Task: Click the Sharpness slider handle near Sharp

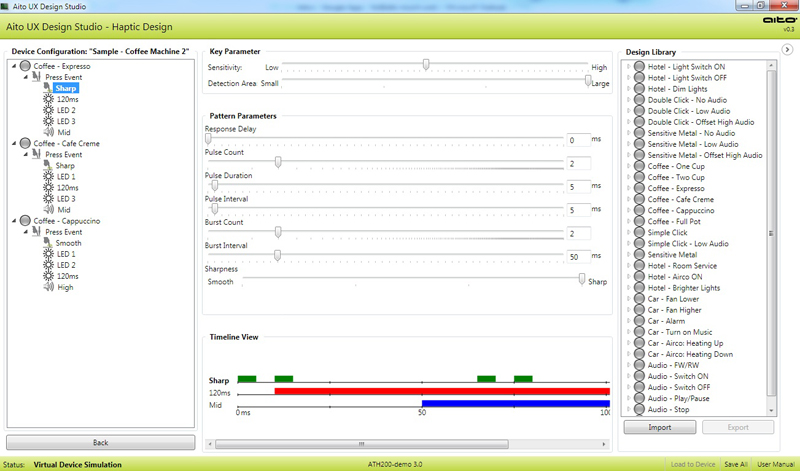Action: coord(582,279)
